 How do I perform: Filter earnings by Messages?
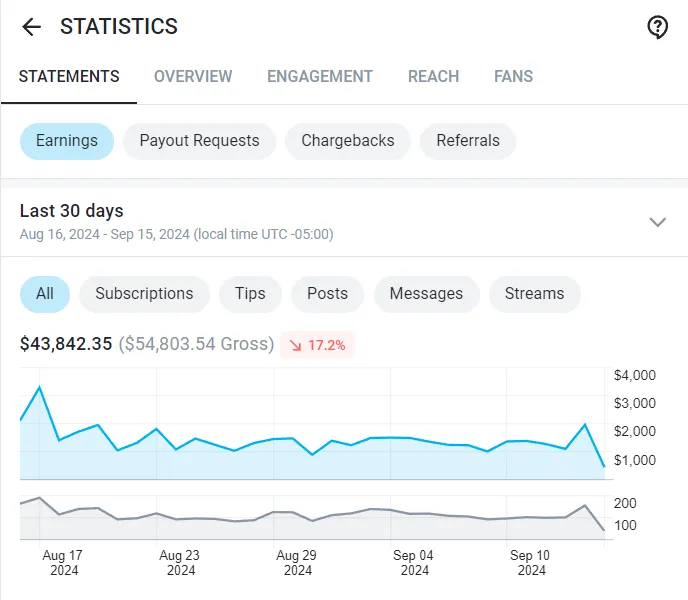click(426, 294)
